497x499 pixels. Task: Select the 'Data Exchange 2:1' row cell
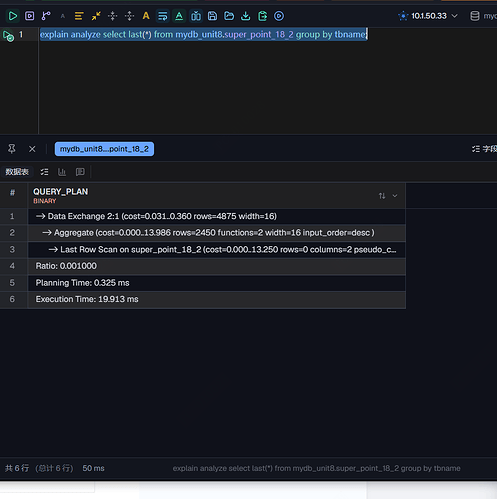click(x=217, y=216)
